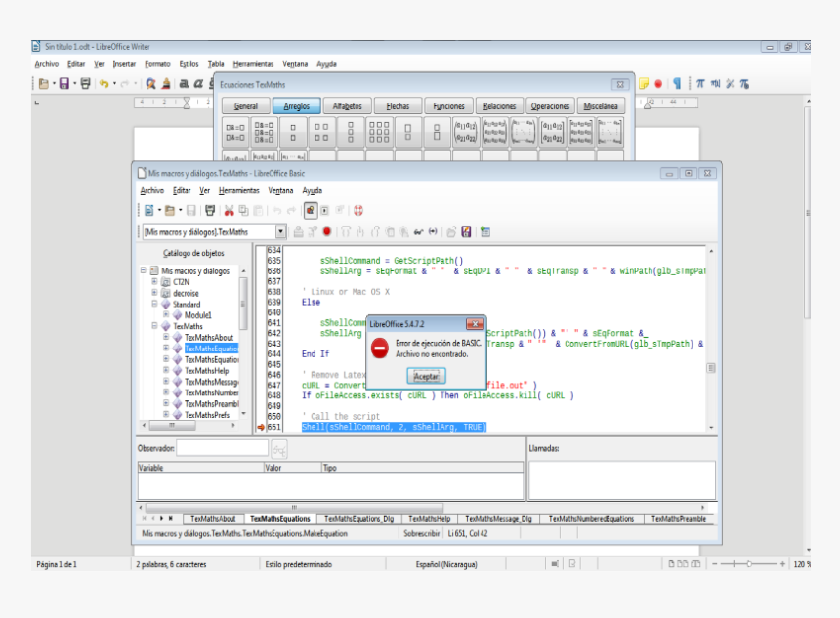Viewport: 840px width, 618px height.
Task: Click the Relaciones button in Ecuaciones TexMaths
Action: click(x=499, y=106)
